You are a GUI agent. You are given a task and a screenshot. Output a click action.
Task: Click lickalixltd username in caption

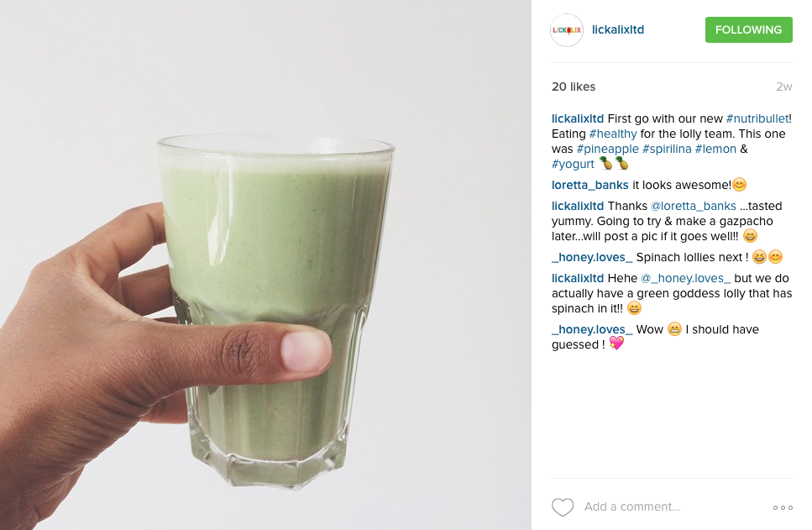[578, 118]
